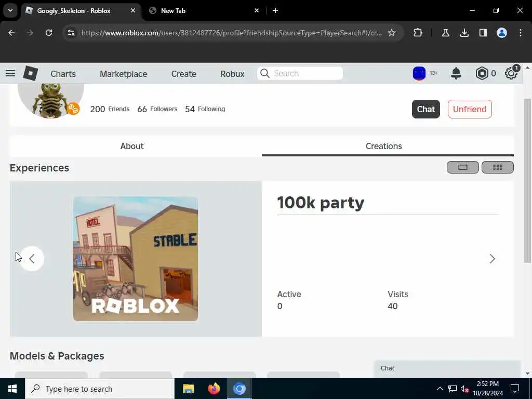Screen dimensions: 532x399
Task: Show previous experience with left arrow
Action: pyautogui.click(x=32, y=259)
